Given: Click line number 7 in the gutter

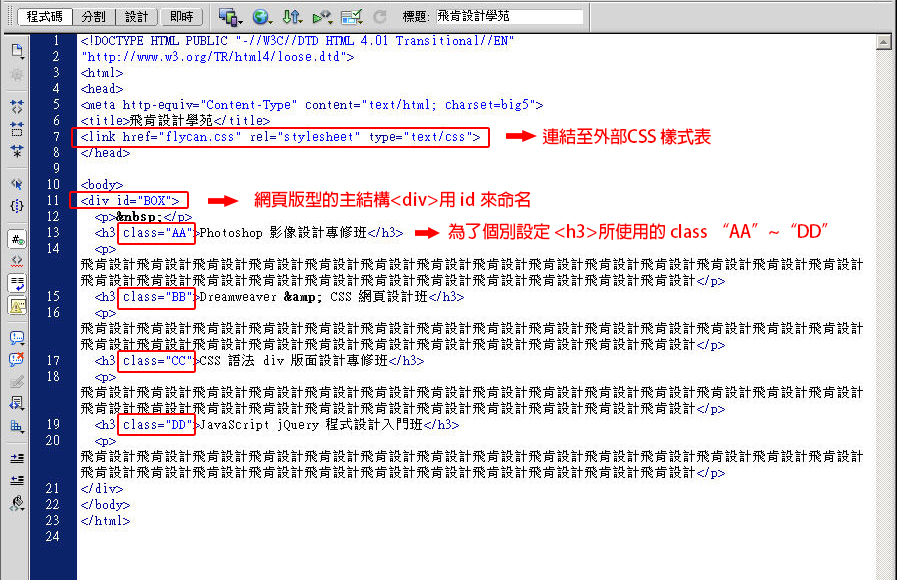Looking at the screenshot, I should 56,137.
